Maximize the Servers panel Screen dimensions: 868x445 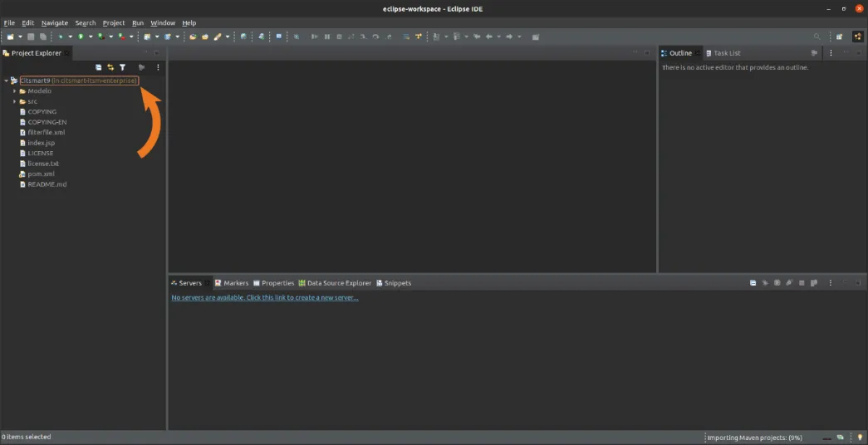point(858,283)
